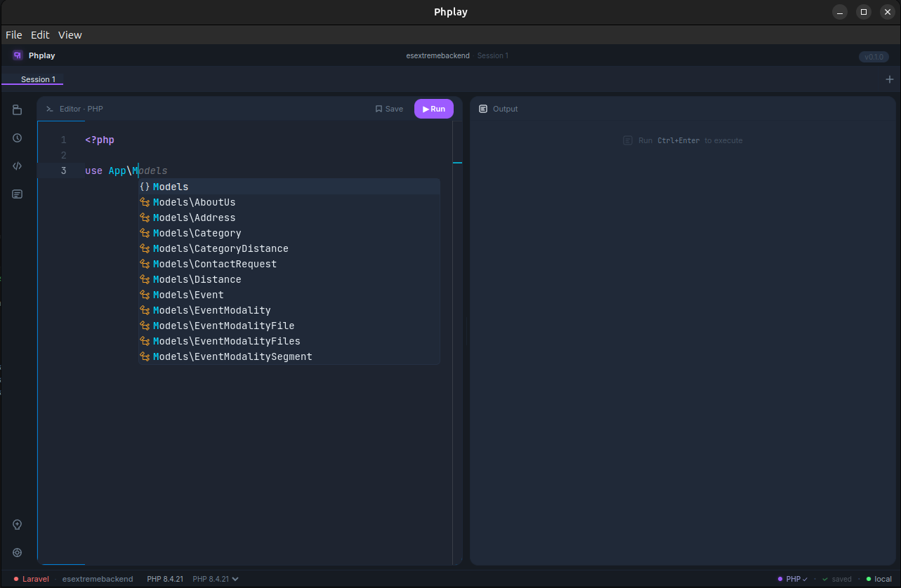The width and height of the screenshot is (901, 588).
Task: Open the files panel icon in sidebar
Action: [x=18, y=110]
